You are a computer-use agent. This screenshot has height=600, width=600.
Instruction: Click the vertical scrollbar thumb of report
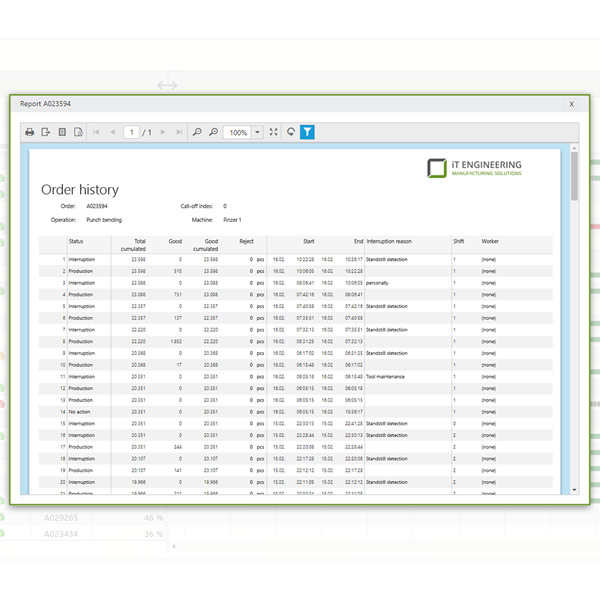tap(574, 176)
